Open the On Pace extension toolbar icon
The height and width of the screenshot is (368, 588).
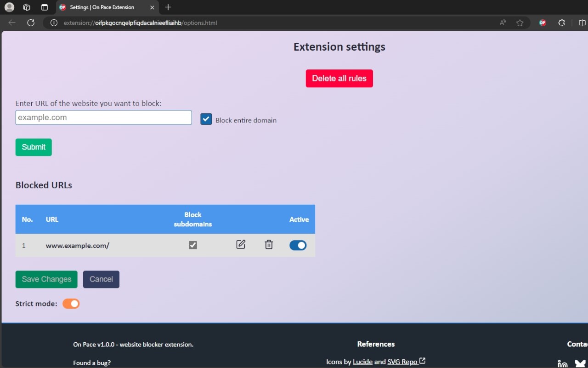coord(543,23)
